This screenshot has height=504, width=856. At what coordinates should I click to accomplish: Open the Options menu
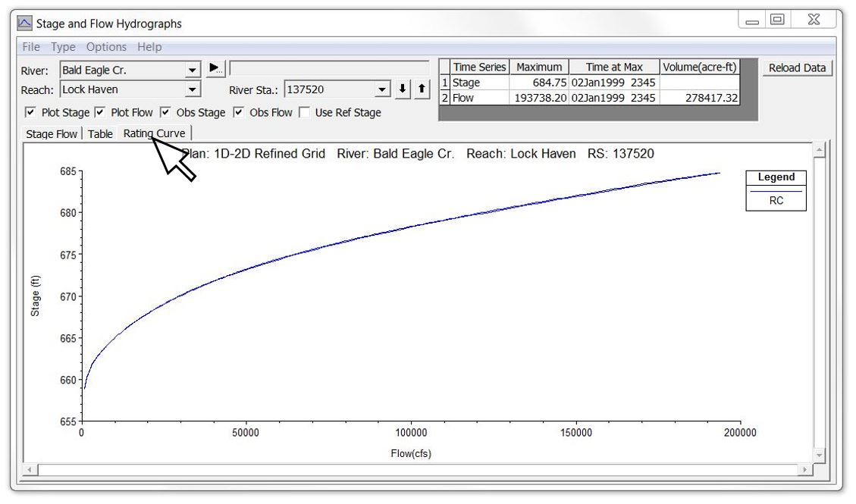106,47
